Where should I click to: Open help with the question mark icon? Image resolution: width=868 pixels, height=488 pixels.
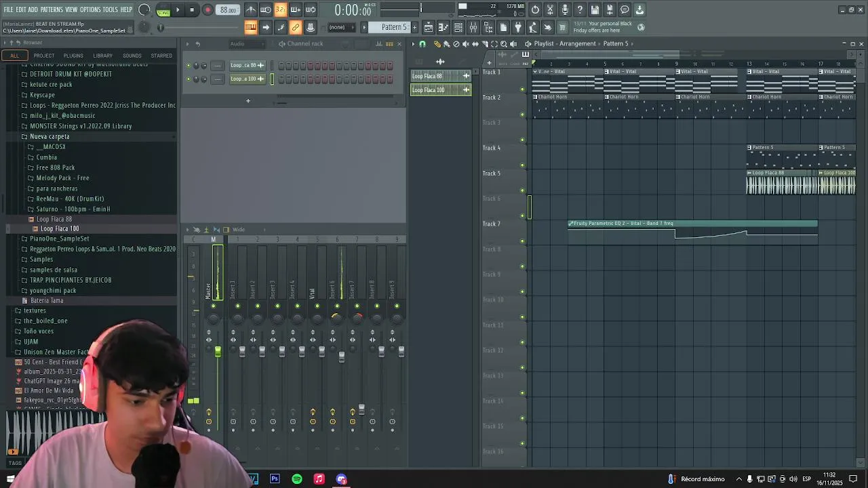(580, 9)
